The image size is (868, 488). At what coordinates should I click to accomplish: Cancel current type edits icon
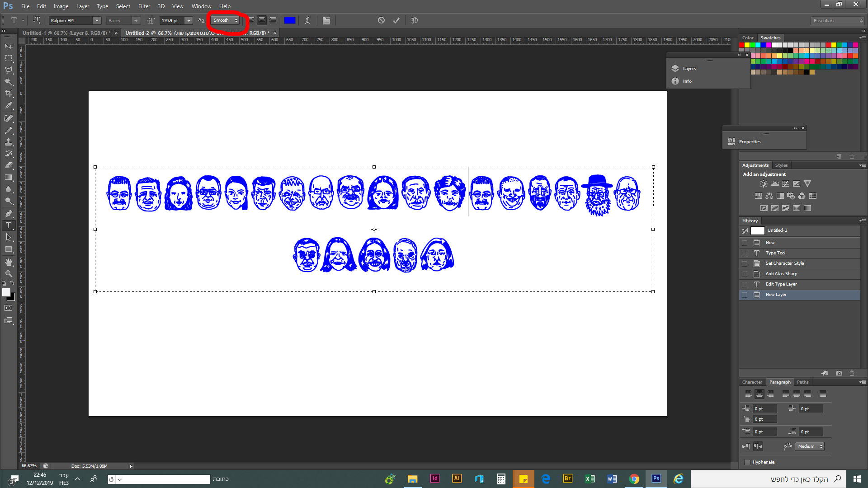[381, 20]
